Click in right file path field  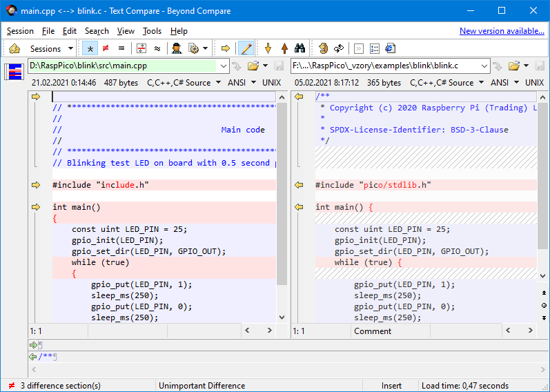[383, 66]
